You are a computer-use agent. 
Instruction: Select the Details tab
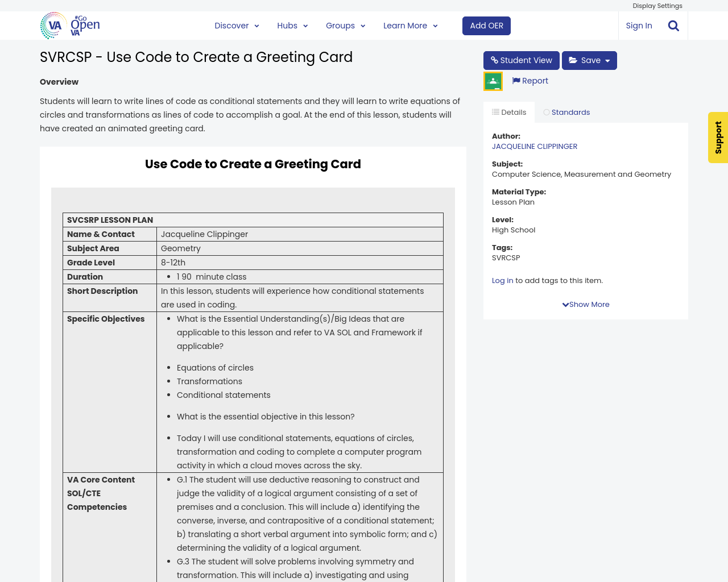(x=509, y=113)
